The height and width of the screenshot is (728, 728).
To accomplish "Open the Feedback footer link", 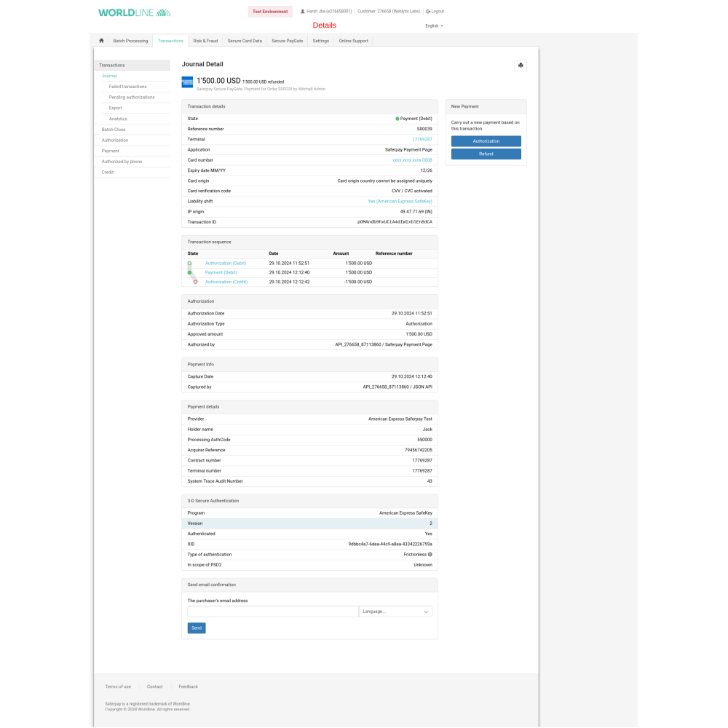I will (188, 687).
